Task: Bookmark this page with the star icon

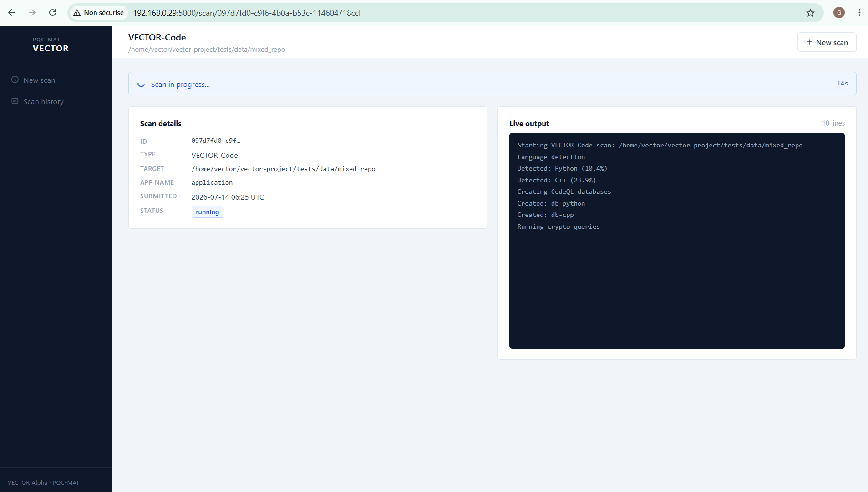Action: [810, 13]
